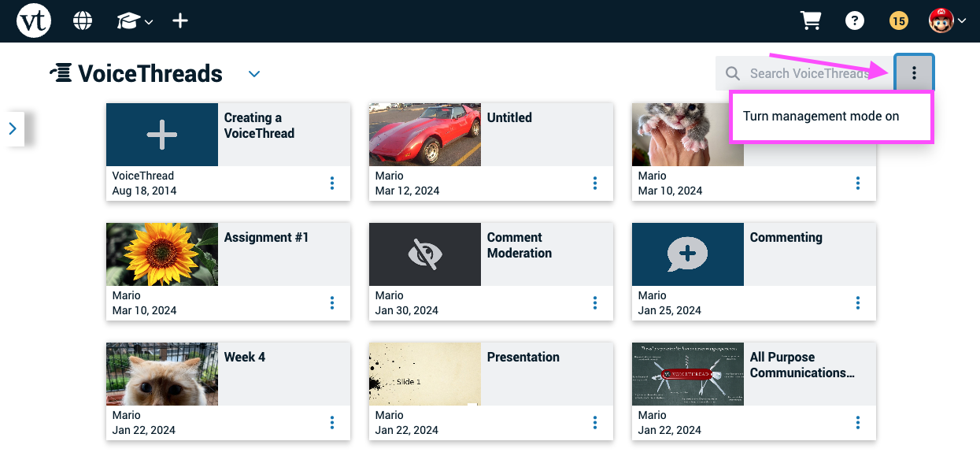Open the All Purpose Communications thumbnail

pos(688,374)
